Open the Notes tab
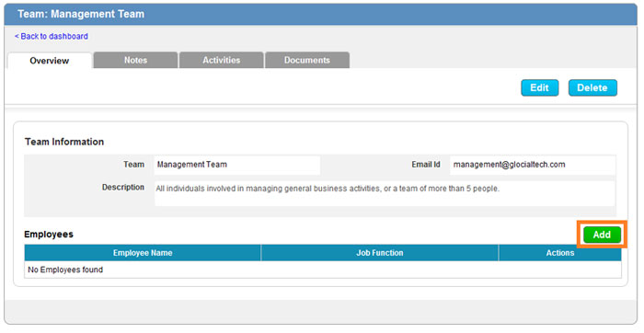 coord(135,60)
